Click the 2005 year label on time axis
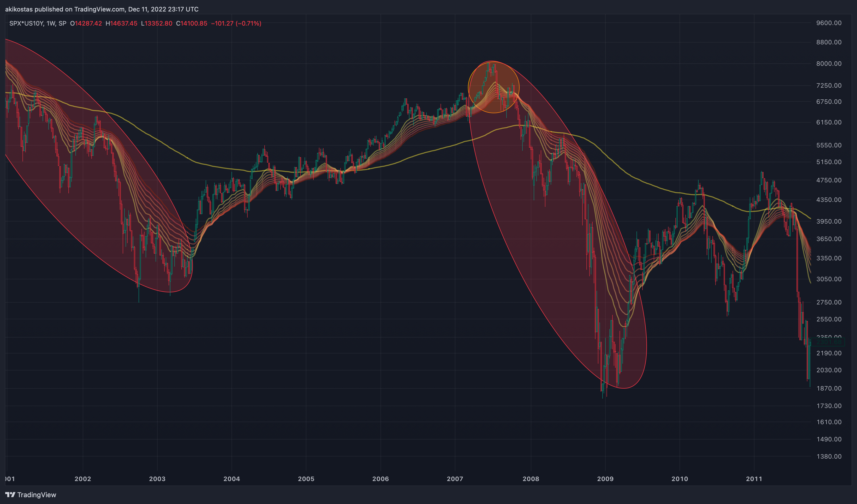The width and height of the screenshot is (857, 504). 306,479
